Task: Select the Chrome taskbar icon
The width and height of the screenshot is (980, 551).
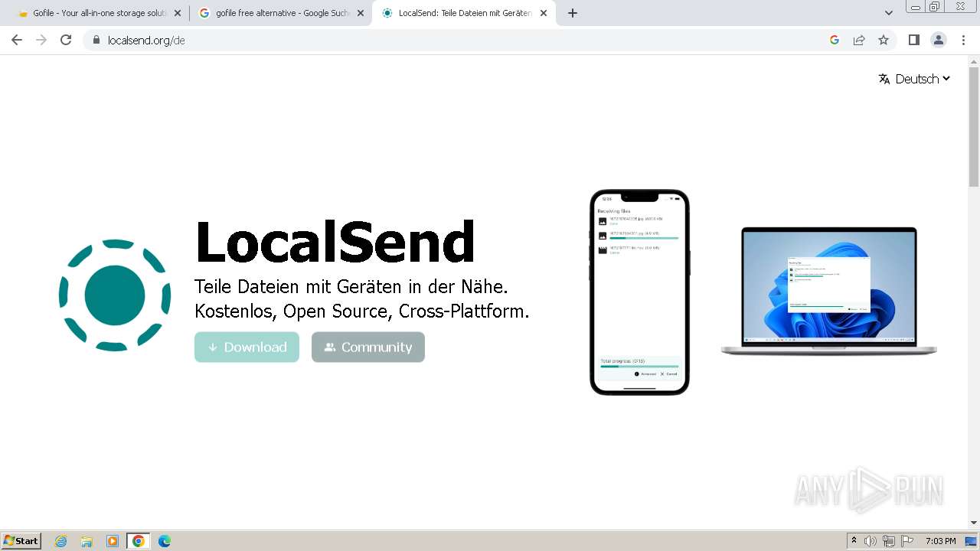Action: 139,541
